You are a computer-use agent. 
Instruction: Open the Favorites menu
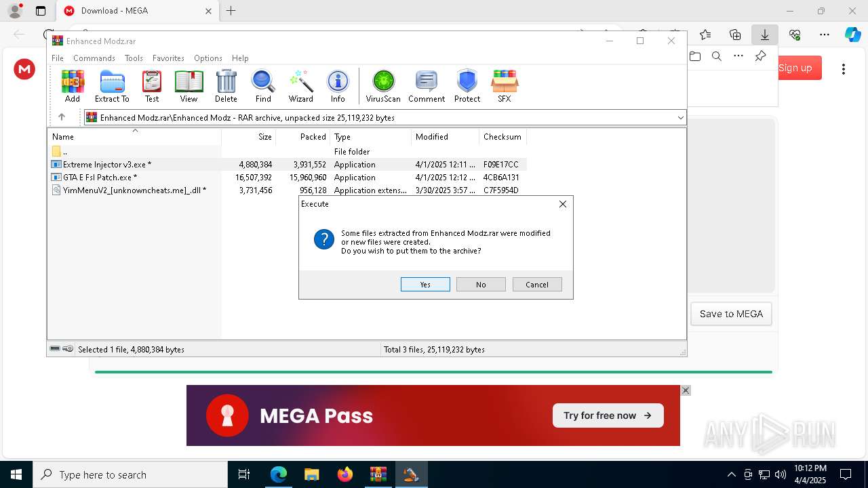(x=168, y=58)
